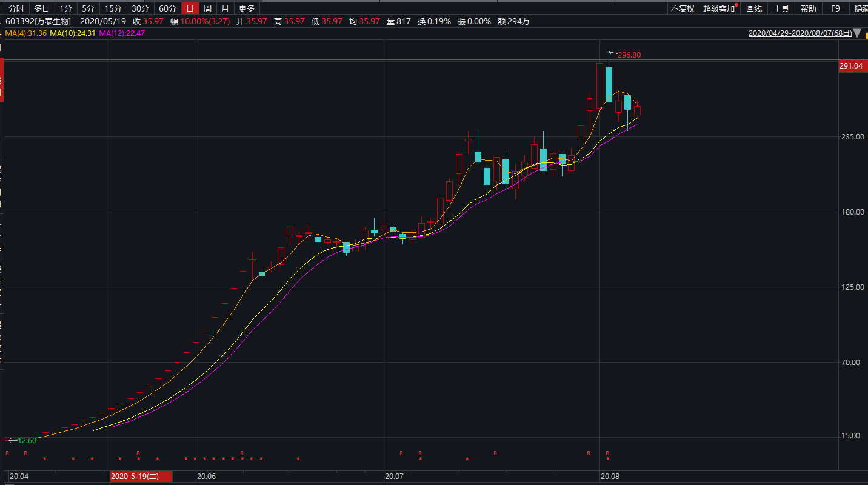Click the magenta MA(12):22.47 indicator label
Viewport: 868px width, 485px height.
coord(122,33)
